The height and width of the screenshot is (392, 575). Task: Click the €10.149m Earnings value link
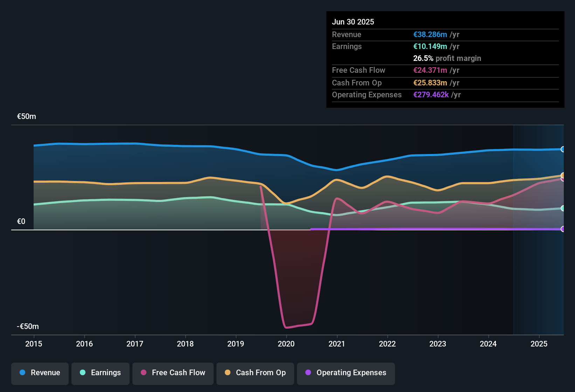(430, 46)
